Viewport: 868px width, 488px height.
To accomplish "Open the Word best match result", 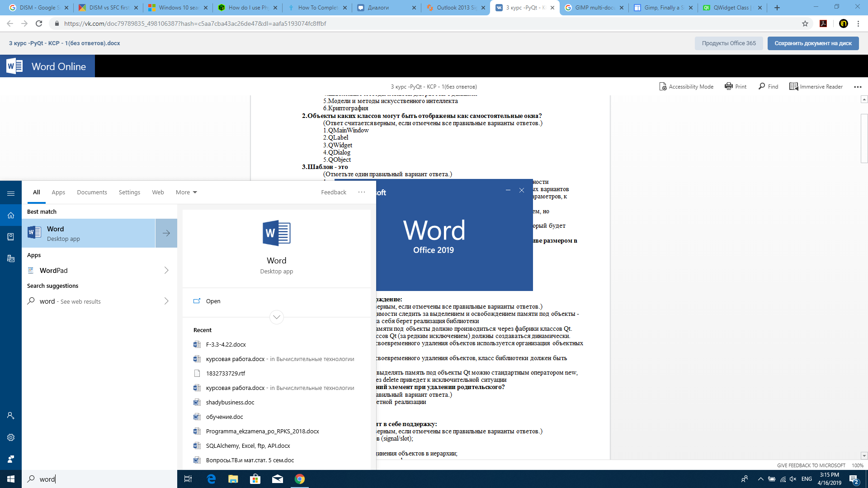I will (89, 233).
